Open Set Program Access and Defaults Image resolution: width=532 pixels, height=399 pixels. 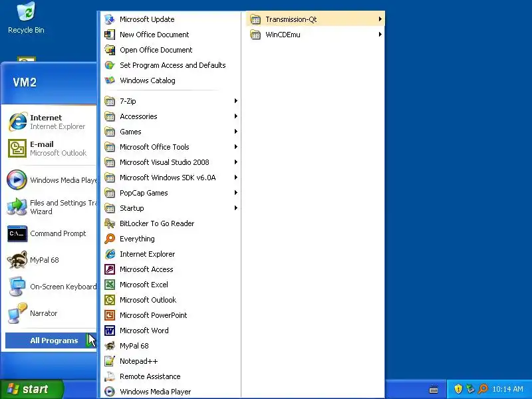[171, 65]
